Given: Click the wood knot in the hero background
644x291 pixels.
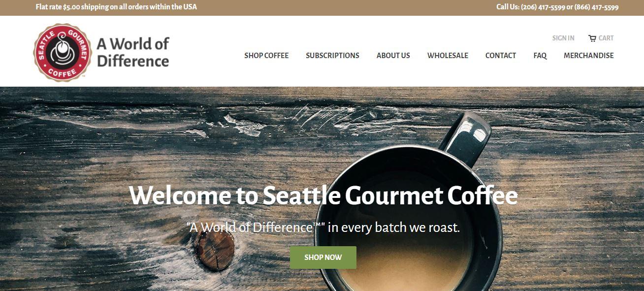Looking at the screenshot, I should (x=215, y=250).
